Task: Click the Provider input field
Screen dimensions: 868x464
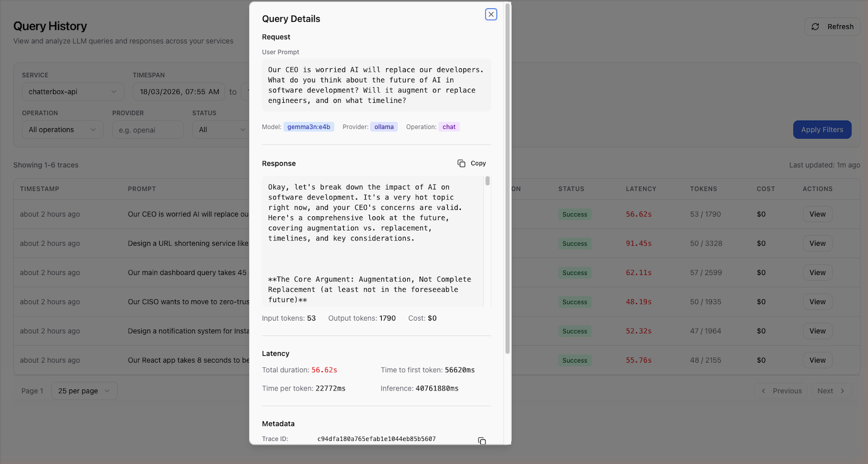Action: pos(148,130)
